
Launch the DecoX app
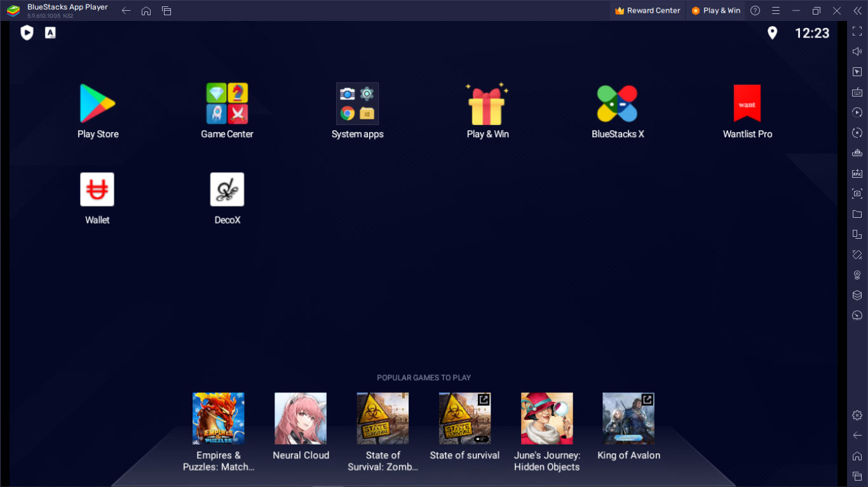click(227, 189)
